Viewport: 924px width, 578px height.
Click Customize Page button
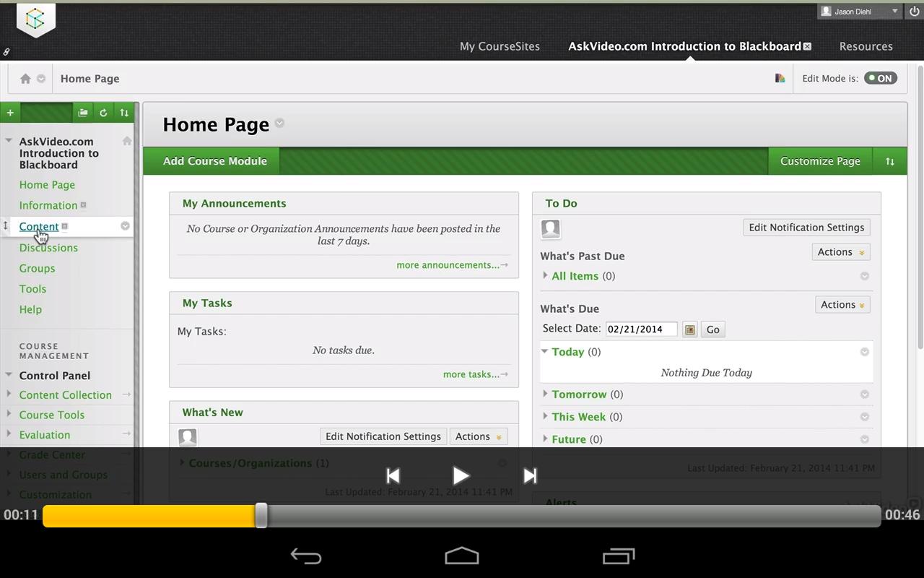click(x=820, y=161)
